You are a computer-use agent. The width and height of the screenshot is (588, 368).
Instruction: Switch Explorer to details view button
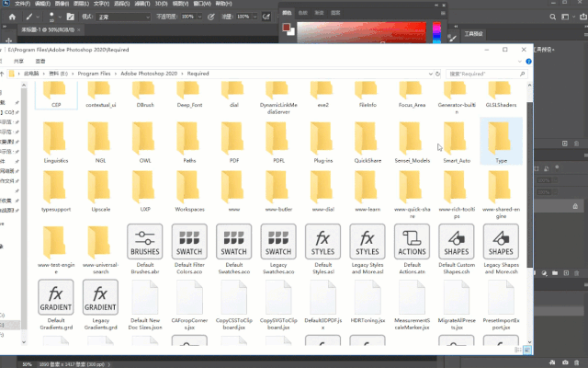point(518,350)
